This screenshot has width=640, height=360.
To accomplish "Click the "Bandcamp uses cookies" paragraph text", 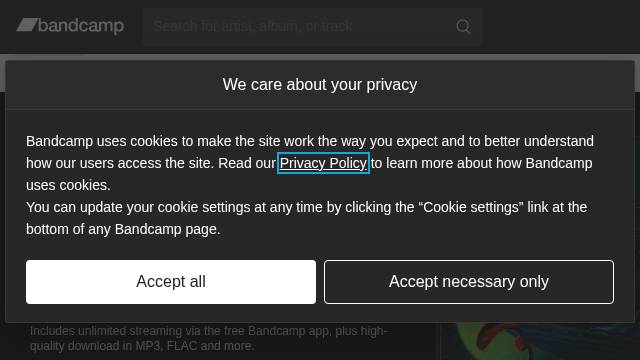I will [310, 163].
